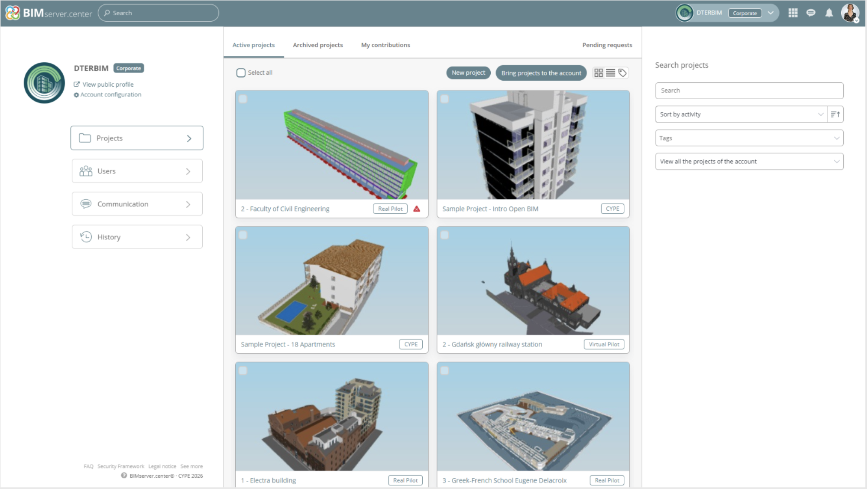
Task: Click the New project button
Action: click(468, 73)
